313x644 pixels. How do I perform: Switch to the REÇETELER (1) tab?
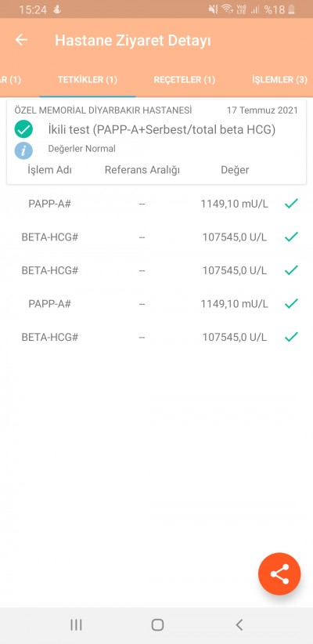(x=184, y=80)
